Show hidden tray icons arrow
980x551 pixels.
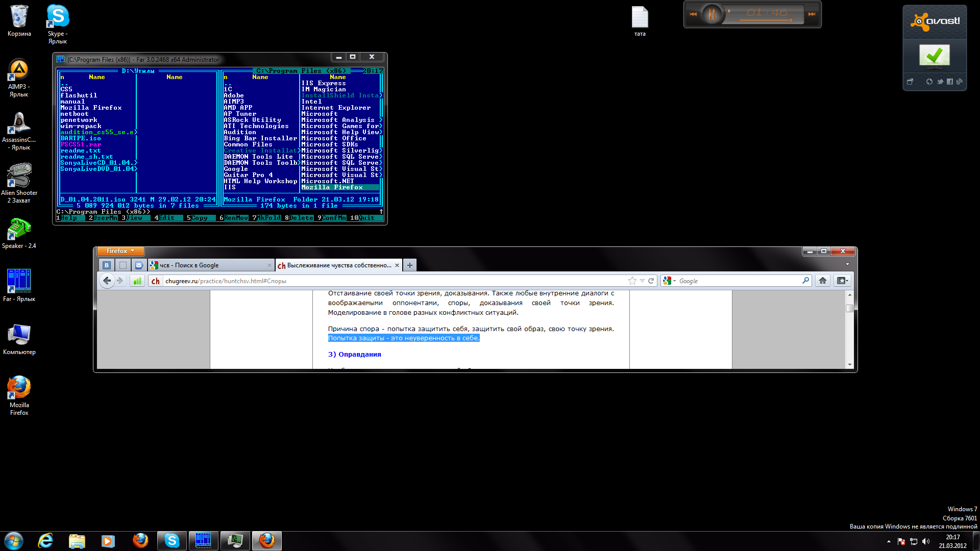point(889,541)
